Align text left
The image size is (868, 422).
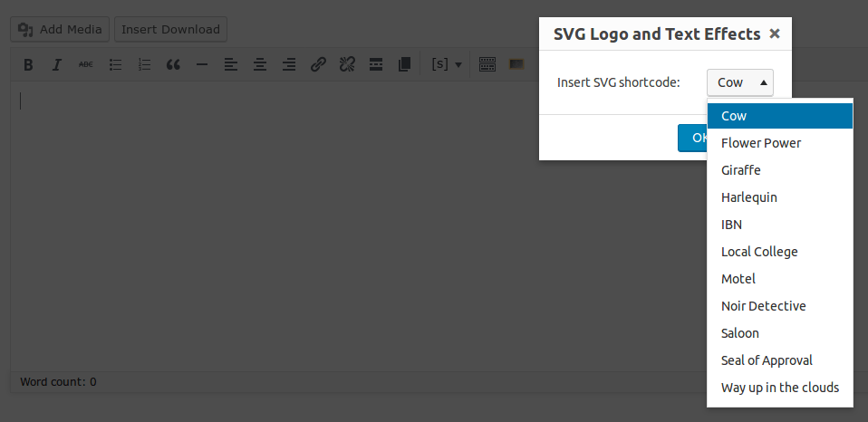231,65
